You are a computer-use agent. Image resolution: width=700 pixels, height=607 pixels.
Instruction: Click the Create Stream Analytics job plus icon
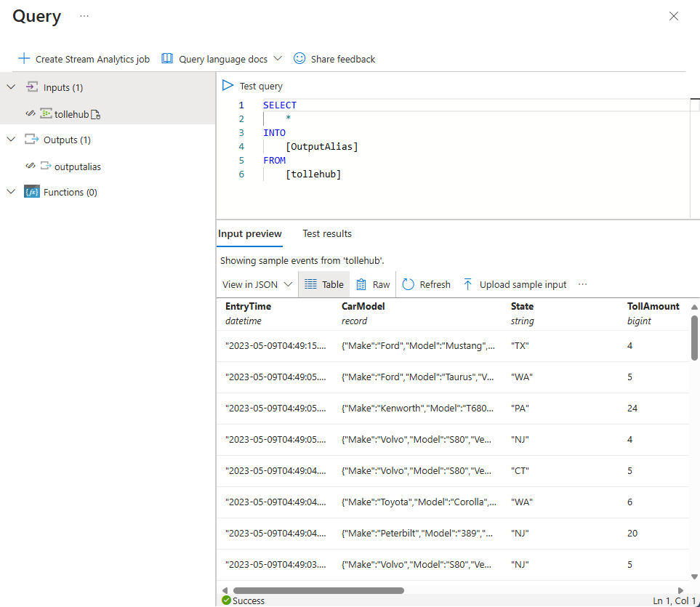click(25, 59)
